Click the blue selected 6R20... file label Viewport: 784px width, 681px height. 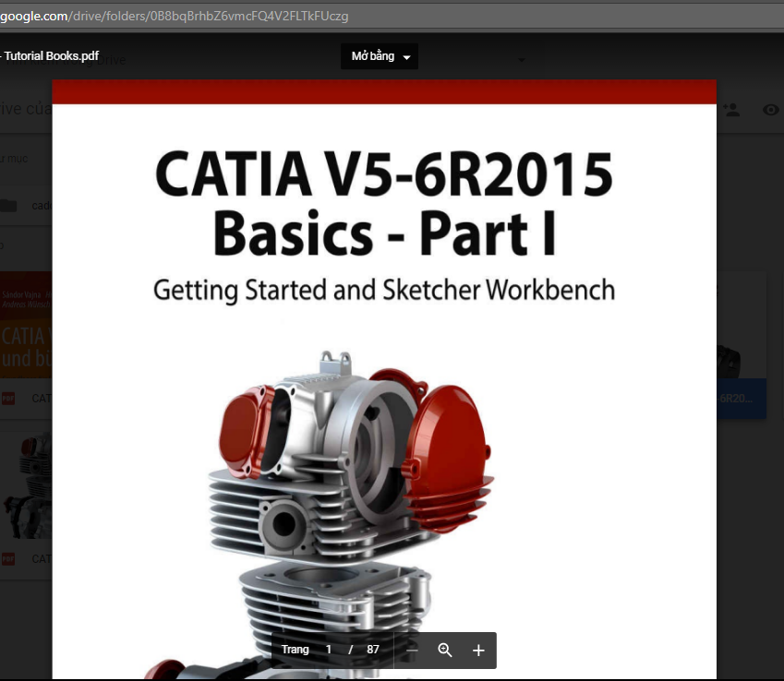[742, 399]
